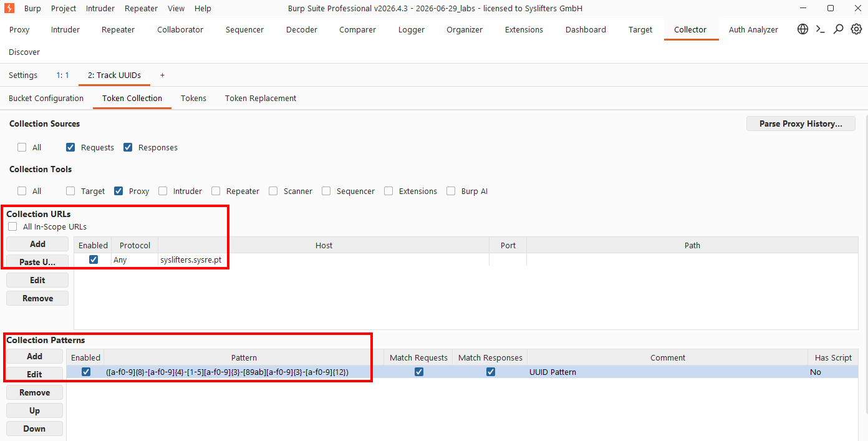
Task: Enable the Extensions tool checkbox
Action: coord(388,191)
